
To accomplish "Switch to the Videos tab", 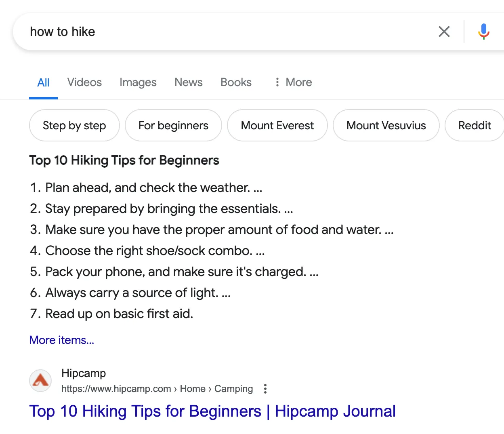I will pyautogui.click(x=84, y=82).
